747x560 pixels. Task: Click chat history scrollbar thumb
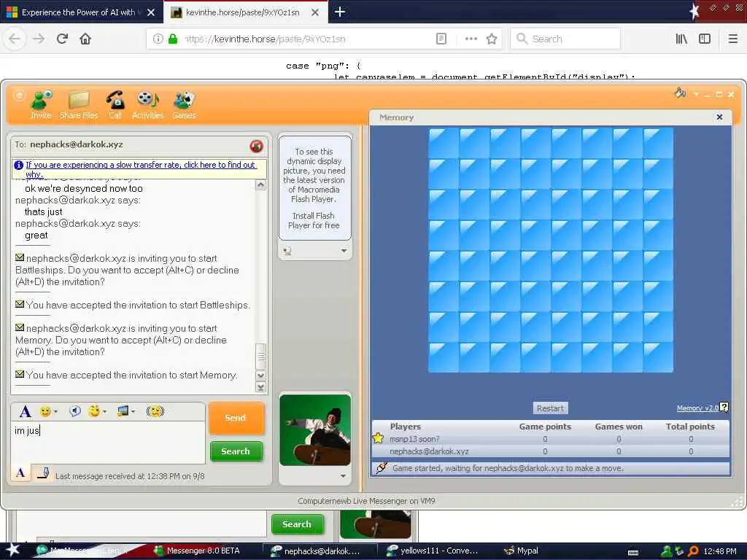point(260,356)
